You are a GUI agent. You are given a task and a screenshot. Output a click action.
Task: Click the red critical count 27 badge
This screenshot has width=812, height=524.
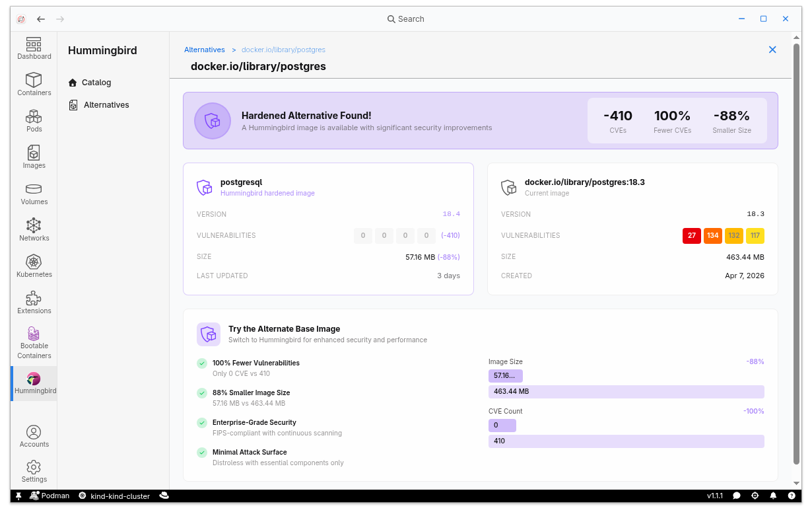point(692,236)
